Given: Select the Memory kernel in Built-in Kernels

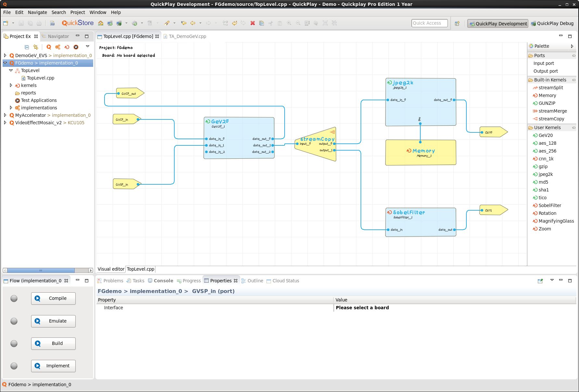Looking at the screenshot, I should (547, 95).
